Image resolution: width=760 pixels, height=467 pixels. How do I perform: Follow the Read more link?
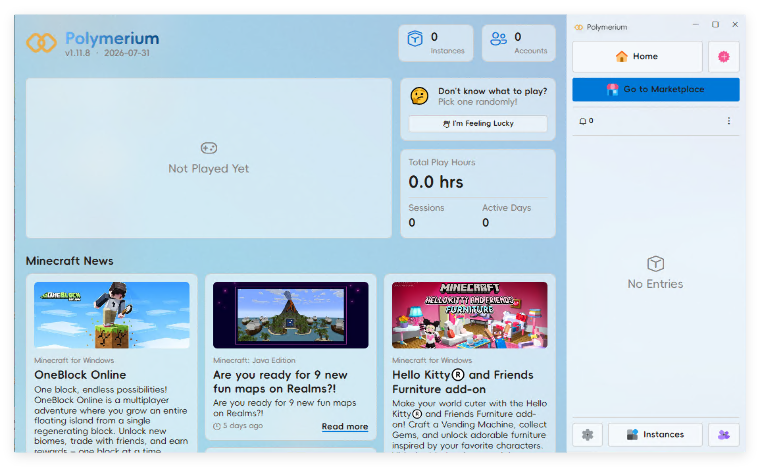(x=345, y=426)
